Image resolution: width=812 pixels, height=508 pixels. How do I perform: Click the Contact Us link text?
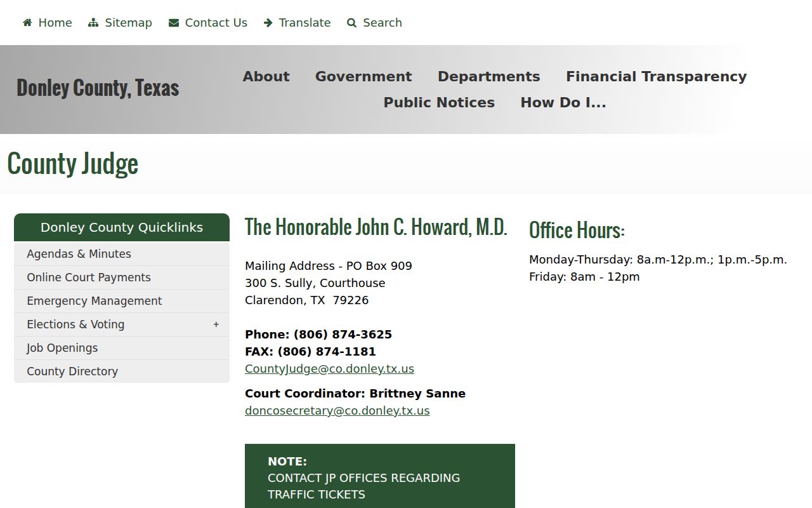[216, 23]
